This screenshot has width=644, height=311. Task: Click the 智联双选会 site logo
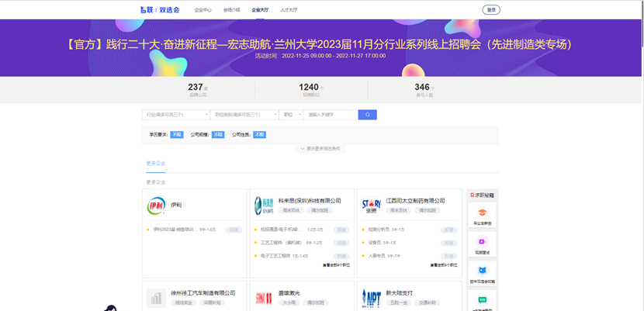160,10
